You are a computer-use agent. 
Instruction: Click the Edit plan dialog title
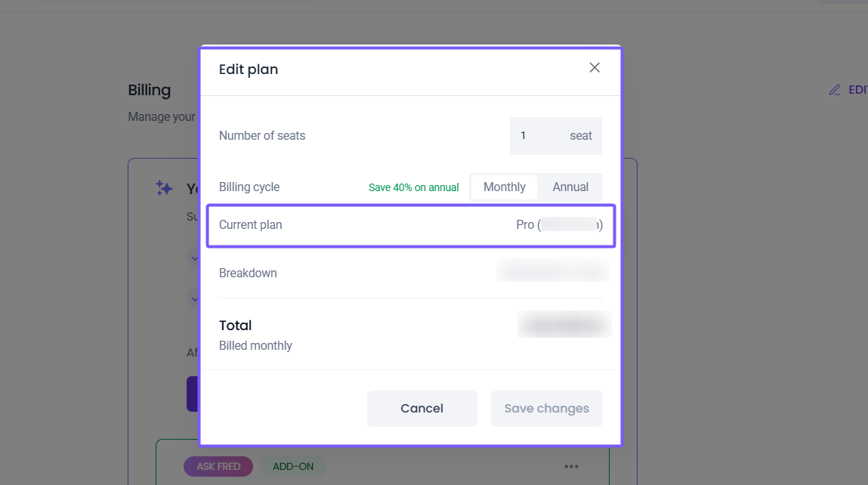249,70
